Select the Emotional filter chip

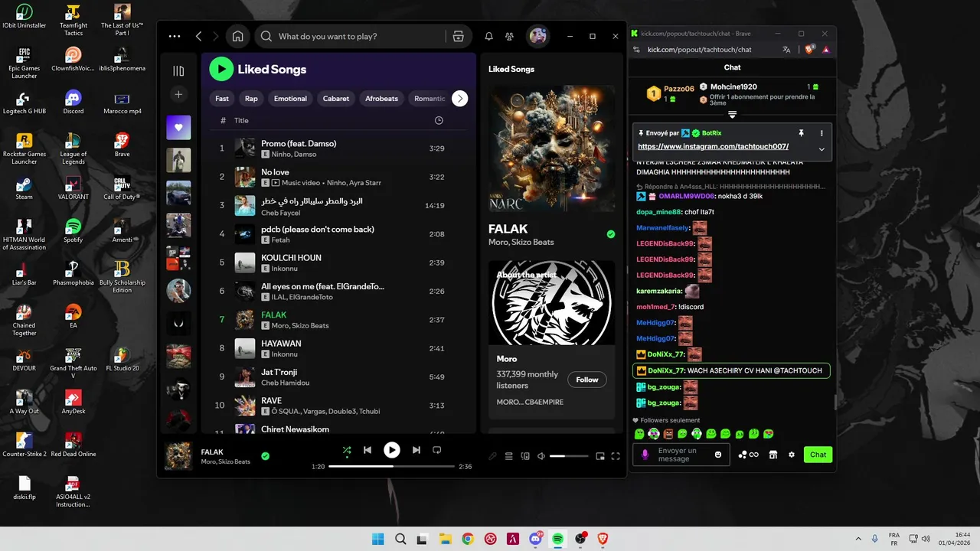(290, 98)
